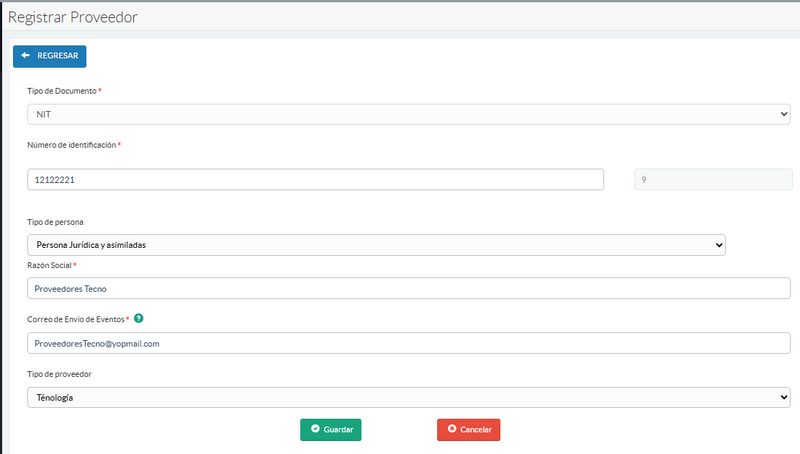The width and height of the screenshot is (800, 454).
Task: Click the Registrar Proveedor page title
Action: tap(73, 18)
